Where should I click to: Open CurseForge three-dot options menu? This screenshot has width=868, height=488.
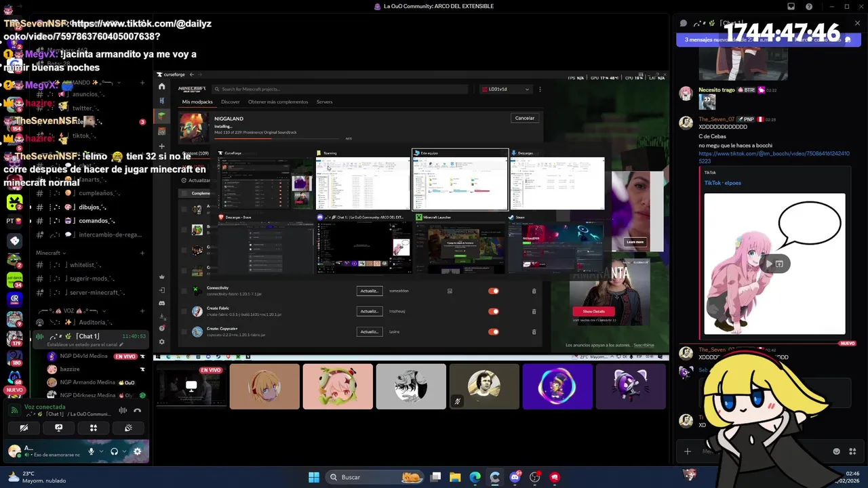pos(540,89)
